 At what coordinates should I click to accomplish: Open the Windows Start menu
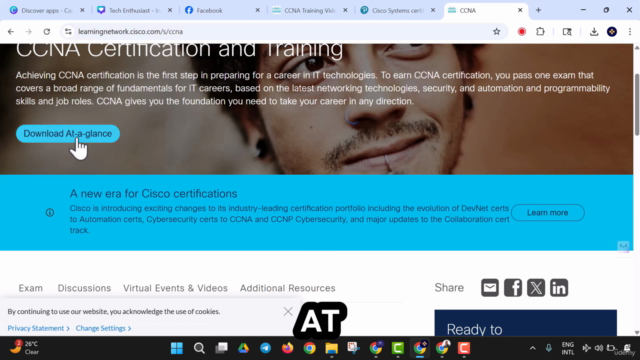tap(177, 348)
